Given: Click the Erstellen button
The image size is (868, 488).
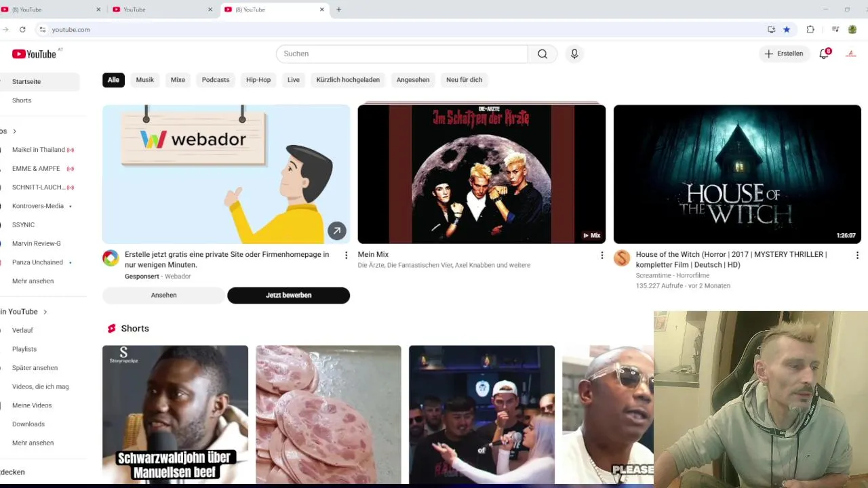Looking at the screenshot, I should point(785,54).
